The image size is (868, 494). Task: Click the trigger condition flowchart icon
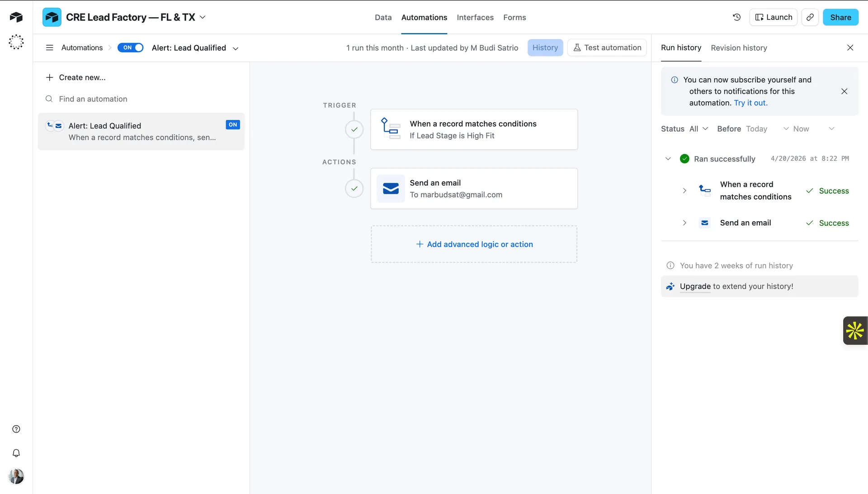[390, 129]
